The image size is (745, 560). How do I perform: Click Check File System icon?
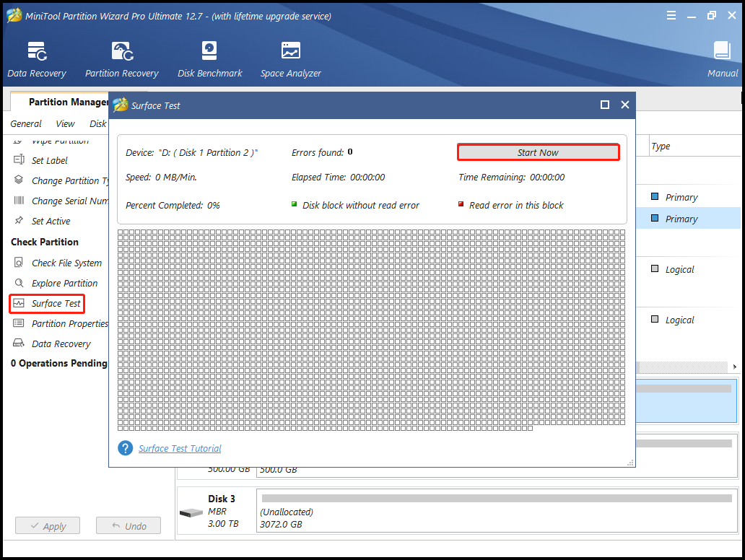click(19, 262)
